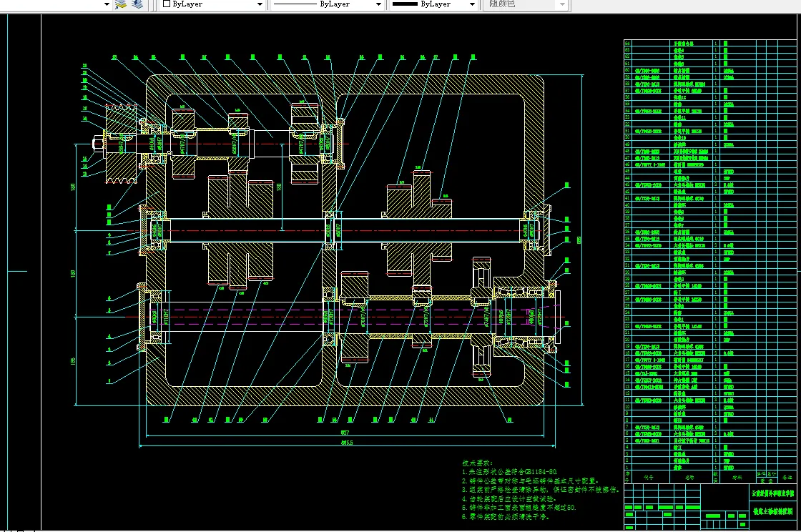Expand the ByLayer color control dropdown

coord(260,4)
